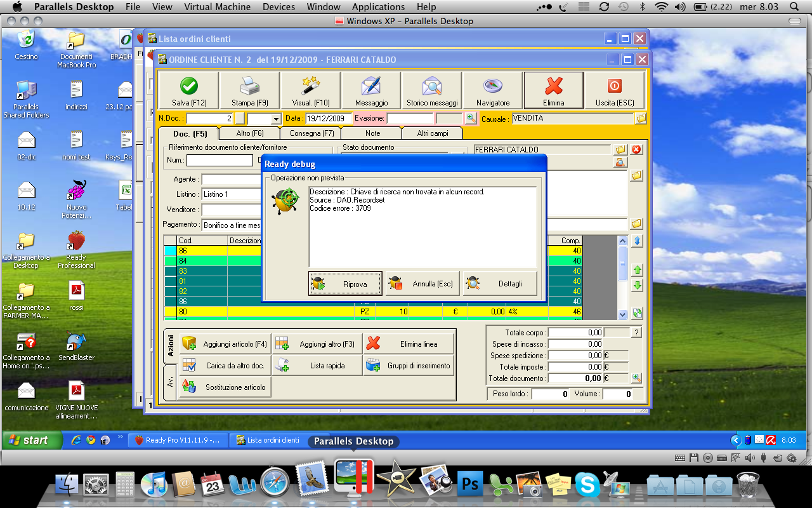Click the Spese di incasso field

pyautogui.click(x=575, y=344)
